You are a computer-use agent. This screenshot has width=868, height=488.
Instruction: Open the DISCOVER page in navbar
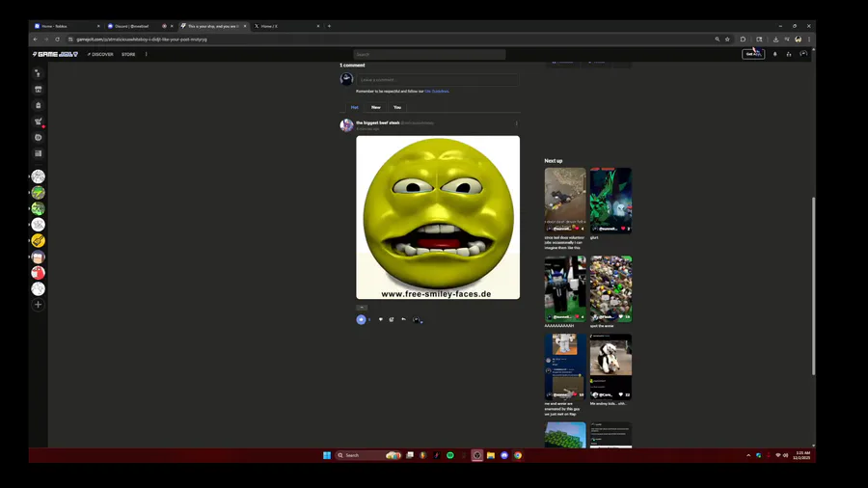coord(100,54)
